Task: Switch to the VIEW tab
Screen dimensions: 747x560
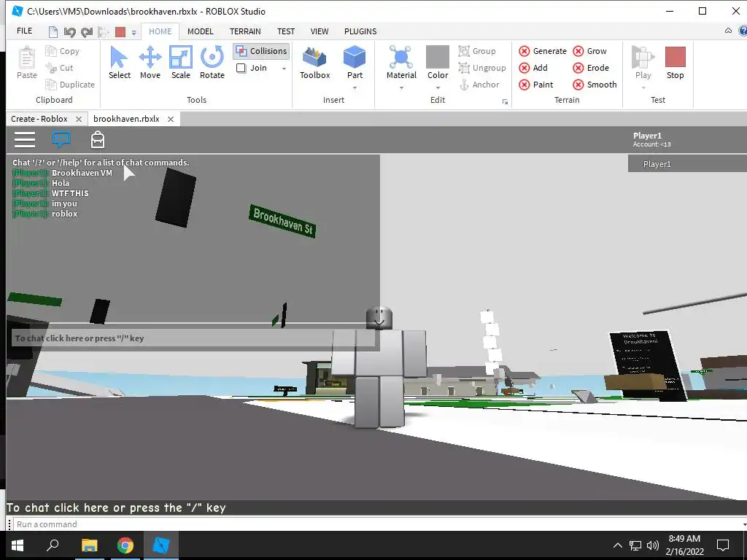Action: coord(320,31)
